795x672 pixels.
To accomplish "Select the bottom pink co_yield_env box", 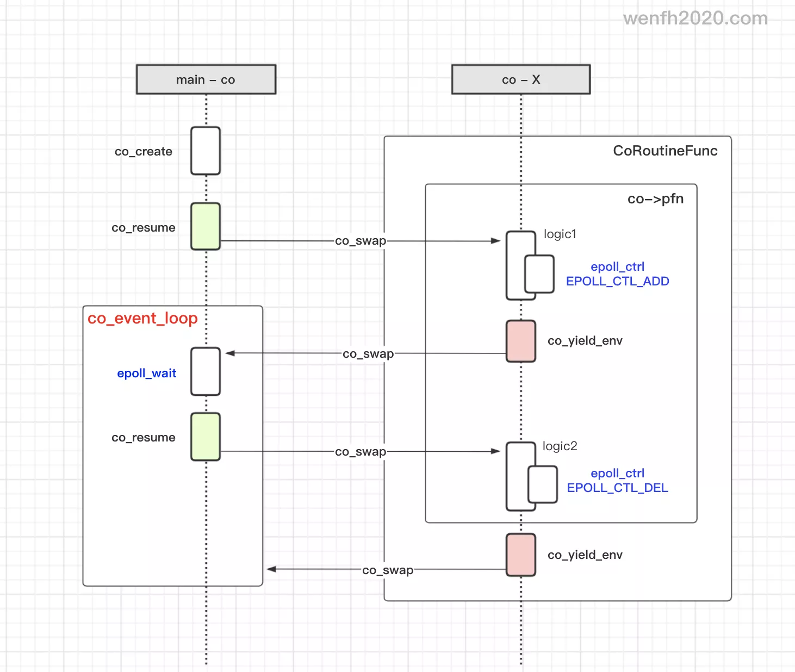I will [520, 555].
